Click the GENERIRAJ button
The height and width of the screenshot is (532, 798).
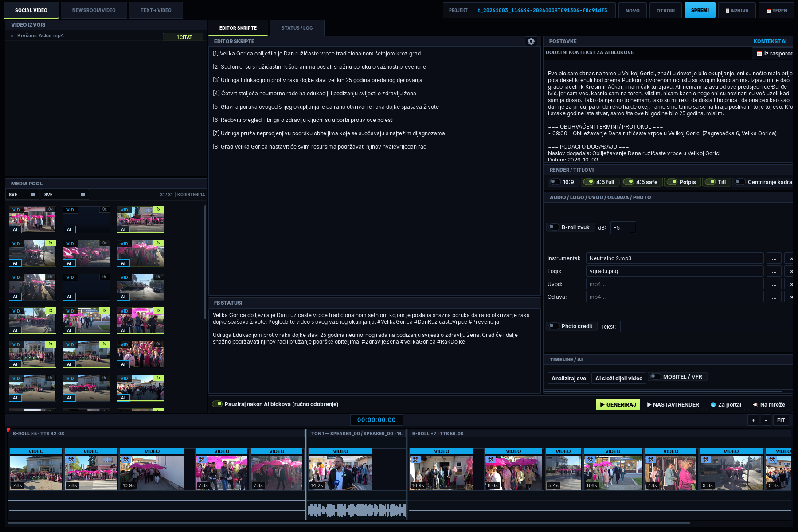point(618,404)
